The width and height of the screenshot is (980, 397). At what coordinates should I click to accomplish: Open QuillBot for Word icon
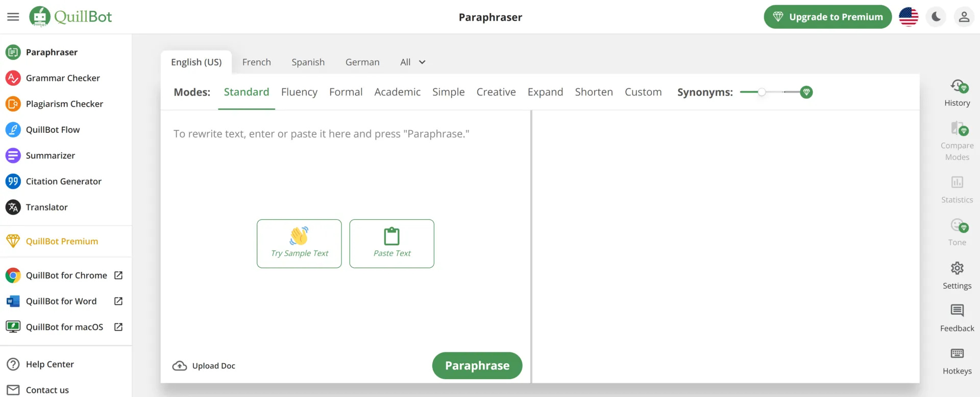(13, 301)
